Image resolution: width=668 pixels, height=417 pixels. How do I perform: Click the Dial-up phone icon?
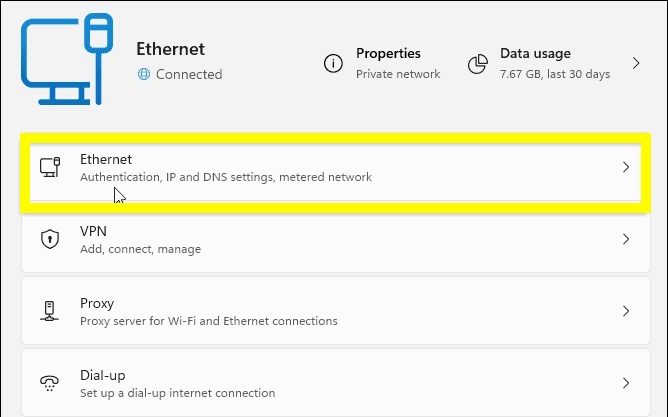[x=49, y=383]
